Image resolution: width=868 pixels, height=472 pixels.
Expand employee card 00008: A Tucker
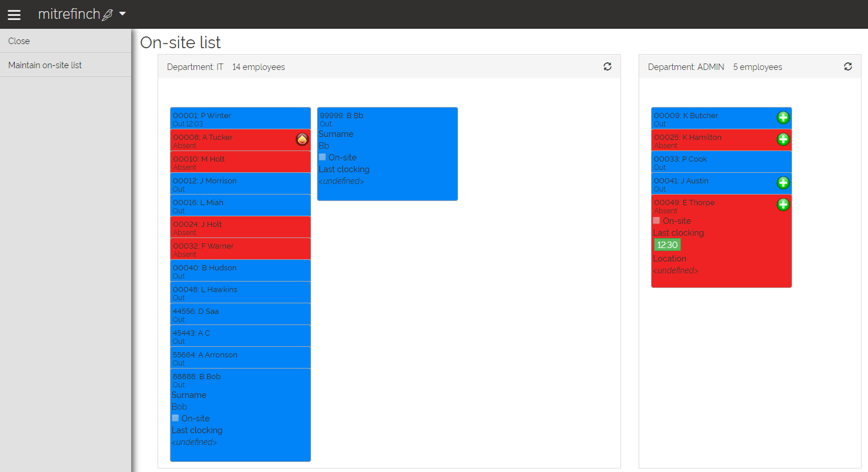pos(241,140)
